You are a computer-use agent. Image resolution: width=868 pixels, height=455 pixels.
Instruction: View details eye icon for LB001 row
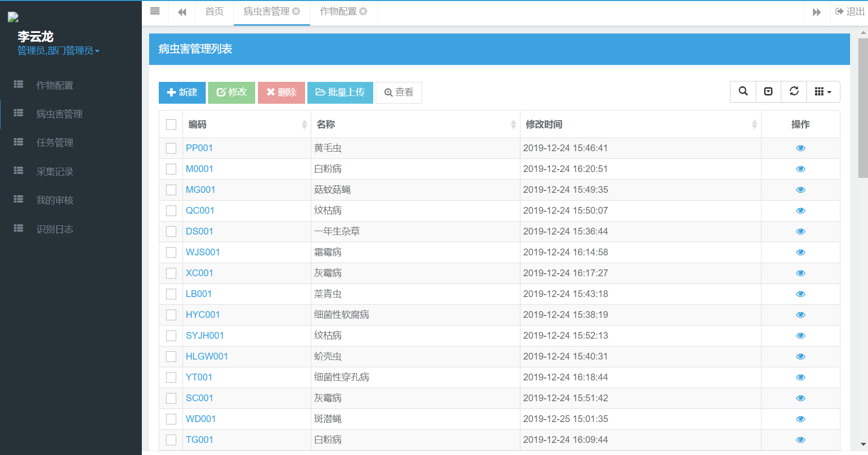tap(801, 294)
